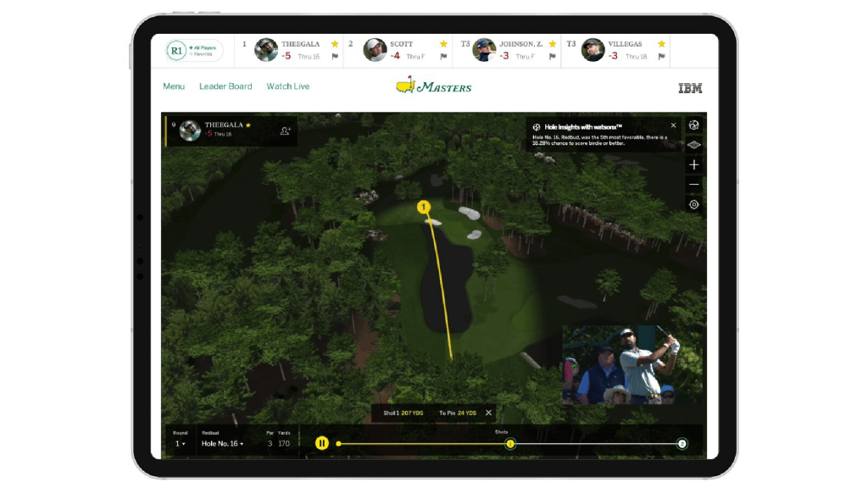
Task: Toggle favorite star for Villegas
Action: [x=661, y=44]
